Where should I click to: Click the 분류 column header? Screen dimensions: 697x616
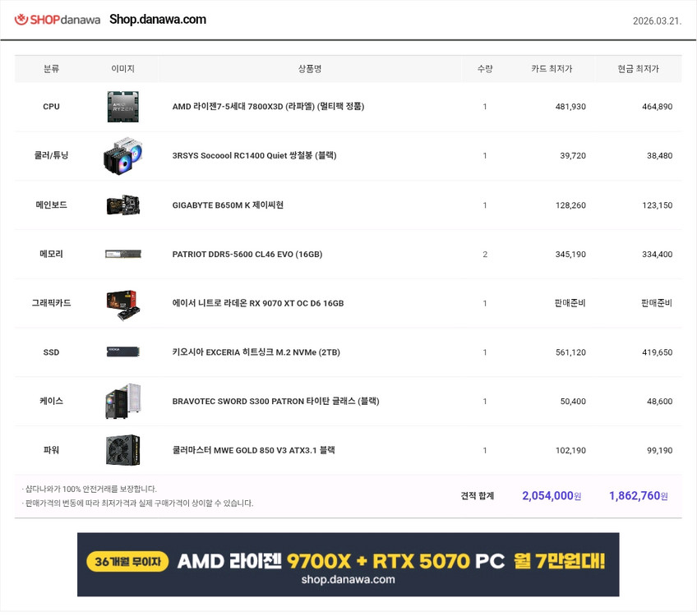51,69
